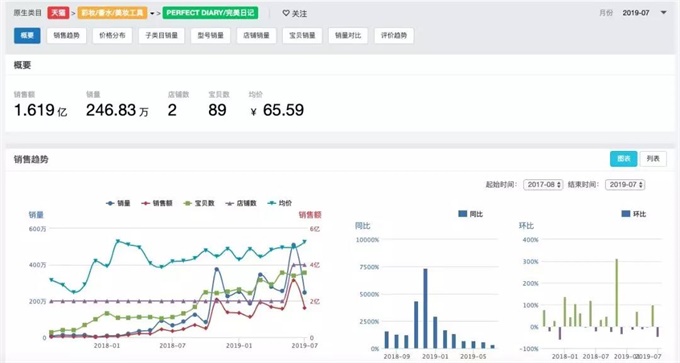Click the tallest bar in the 同比 chart
The height and width of the screenshot is (363, 680).
425,309
